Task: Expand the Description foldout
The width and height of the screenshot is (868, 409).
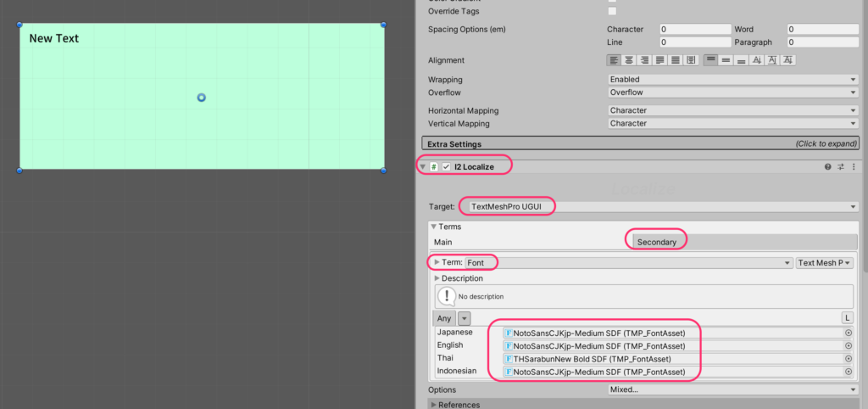Action: (437, 278)
